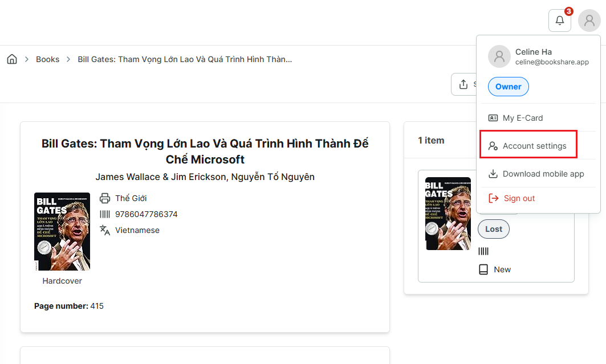
Task: Click the language translate icon
Action: [105, 230]
